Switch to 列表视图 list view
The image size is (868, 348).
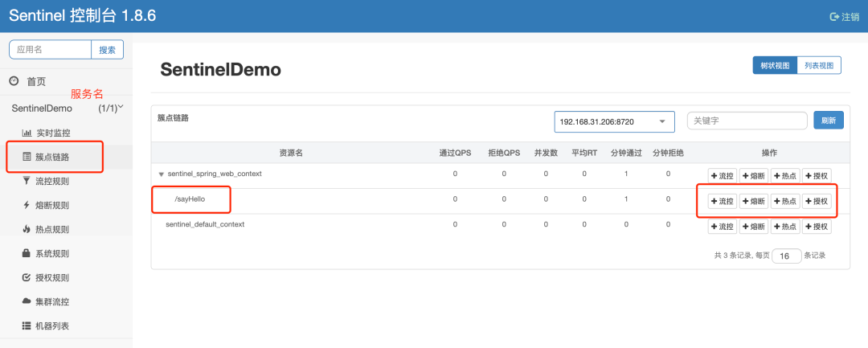(x=819, y=65)
